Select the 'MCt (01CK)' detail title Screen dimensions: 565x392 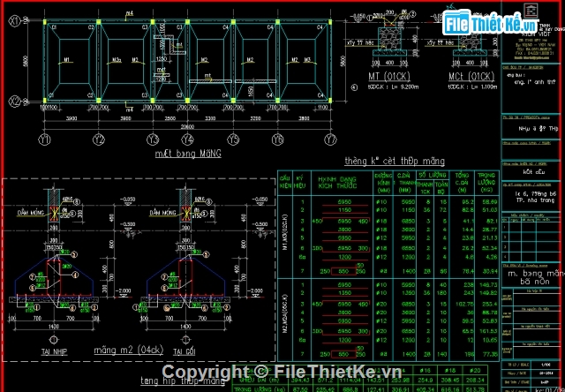point(471,77)
